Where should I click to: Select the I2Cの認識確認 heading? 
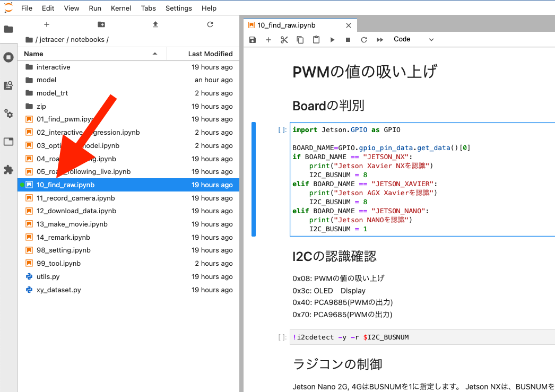pos(334,256)
